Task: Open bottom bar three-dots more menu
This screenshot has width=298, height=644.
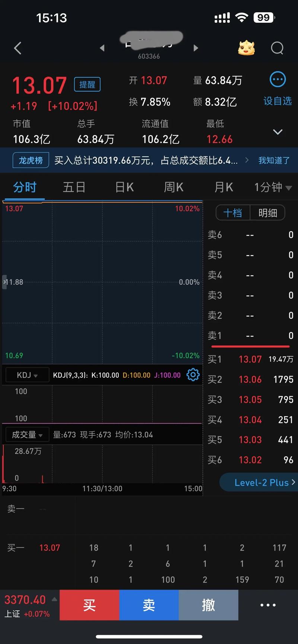Action: pyautogui.click(x=268, y=605)
